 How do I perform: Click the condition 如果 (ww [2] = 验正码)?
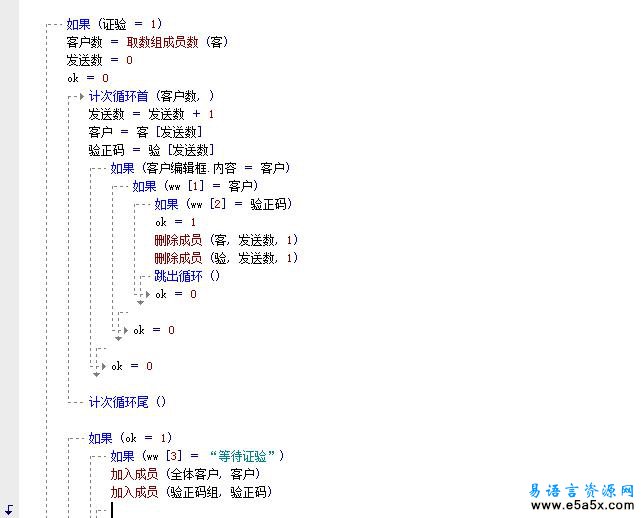[x=223, y=204]
